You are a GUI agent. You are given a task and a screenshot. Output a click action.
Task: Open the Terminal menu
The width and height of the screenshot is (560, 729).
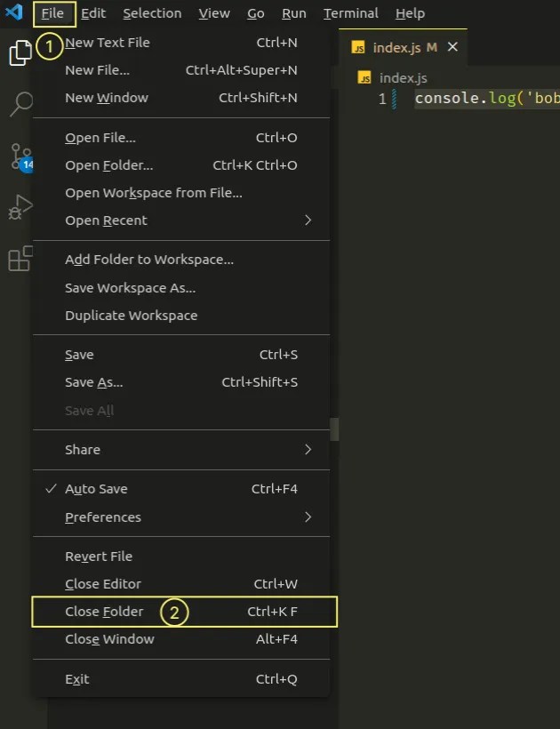[x=350, y=12]
